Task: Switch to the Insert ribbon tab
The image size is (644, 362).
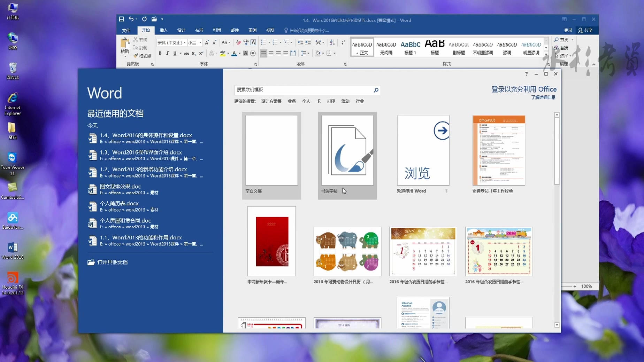Action: pyautogui.click(x=163, y=30)
